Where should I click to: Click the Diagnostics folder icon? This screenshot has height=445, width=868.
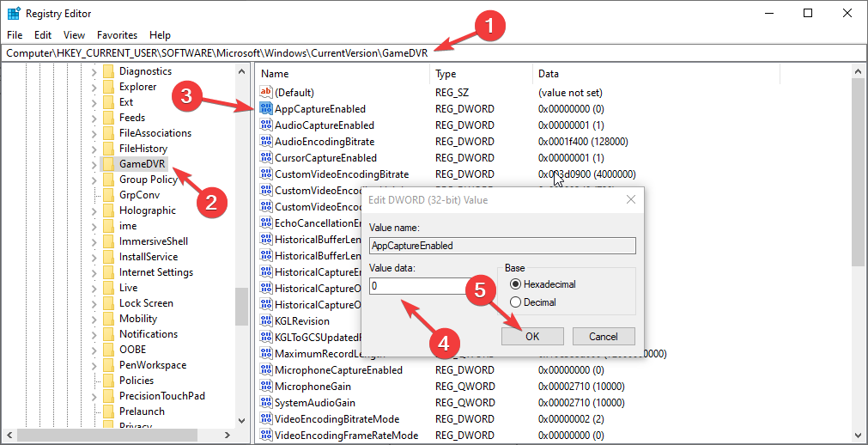click(108, 71)
